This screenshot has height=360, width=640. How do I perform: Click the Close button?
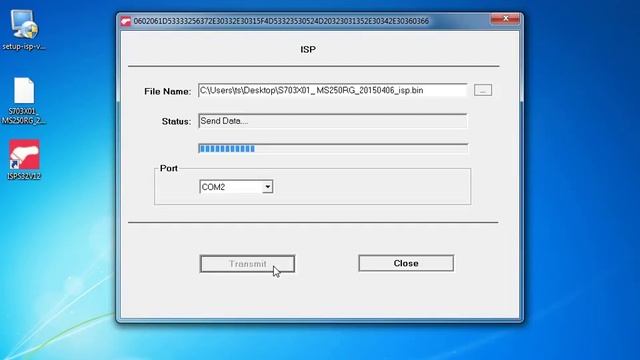[406, 263]
